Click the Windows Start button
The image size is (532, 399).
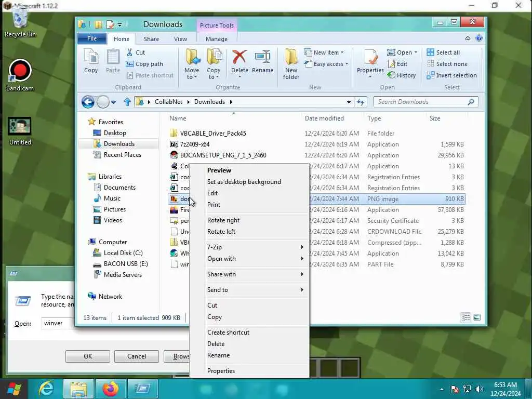point(14,389)
